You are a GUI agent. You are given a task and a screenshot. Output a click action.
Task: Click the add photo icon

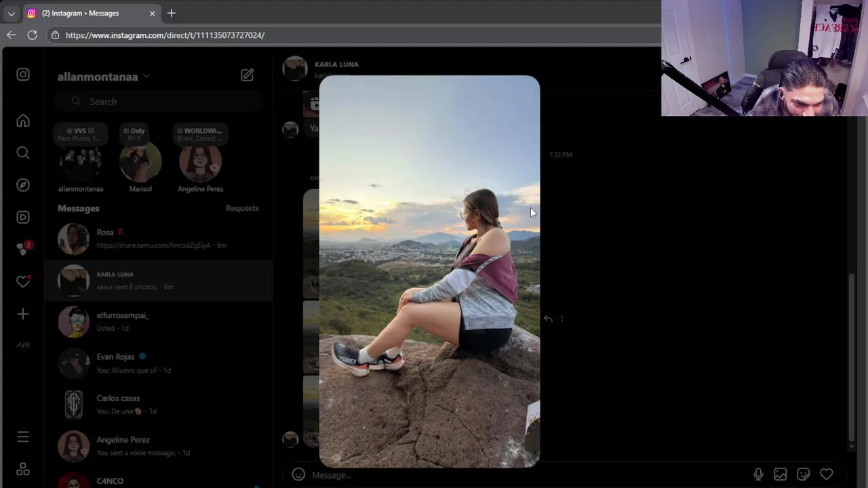click(781, 474)
